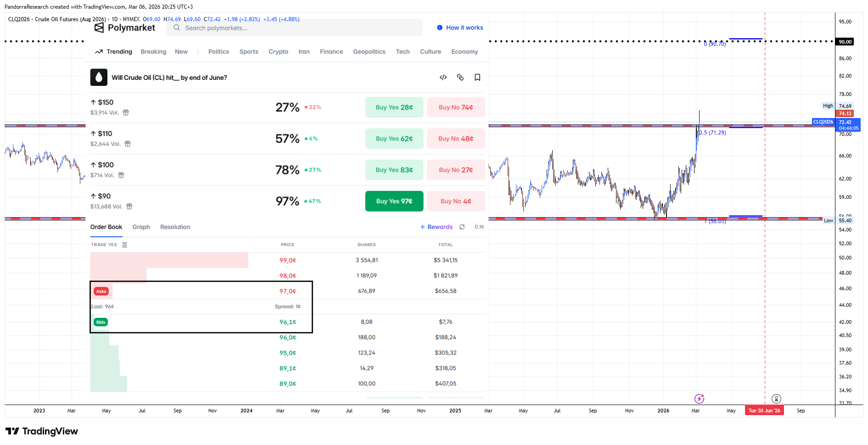
Task: Click the CLQ2026 price label on axis
Action: (823, 122)
